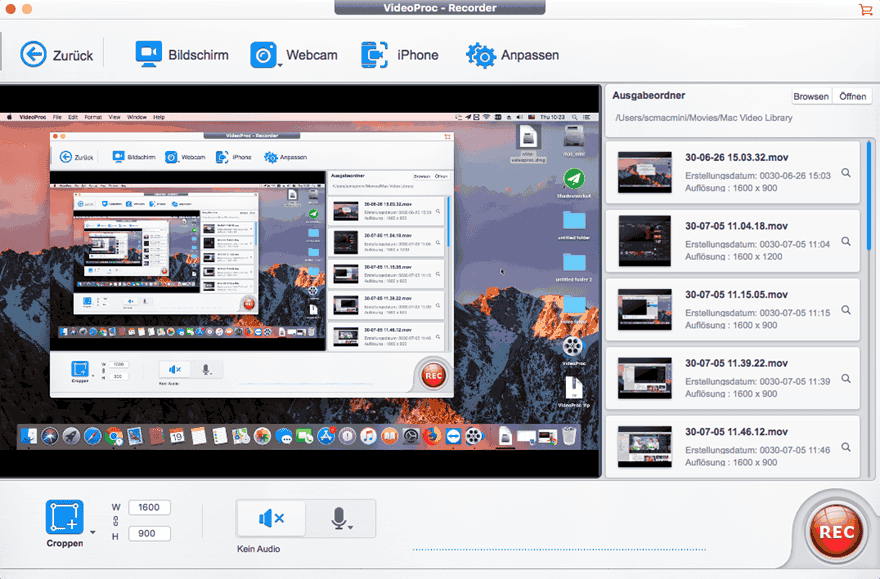This screenshot has width=880, height=579.
Task: Open the Croppen dropdown arrow
Action: [x=93, y=532]
